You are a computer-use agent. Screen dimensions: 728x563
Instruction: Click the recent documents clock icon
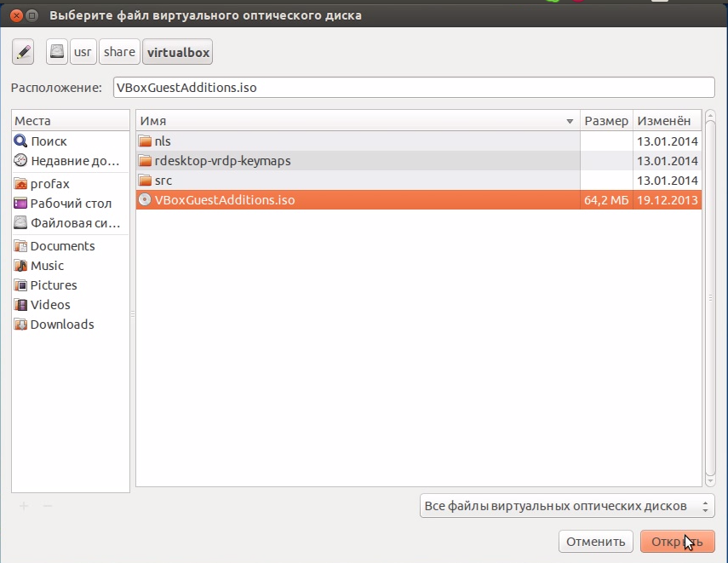(x=20, y=160)
